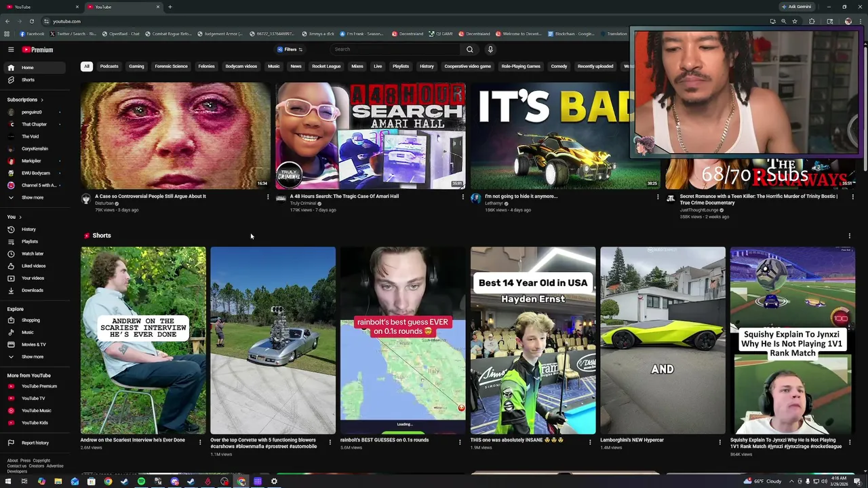The width and height of the screenshot is (868, 488).
Task: Open a new browser tab
Action: (170, 7)
